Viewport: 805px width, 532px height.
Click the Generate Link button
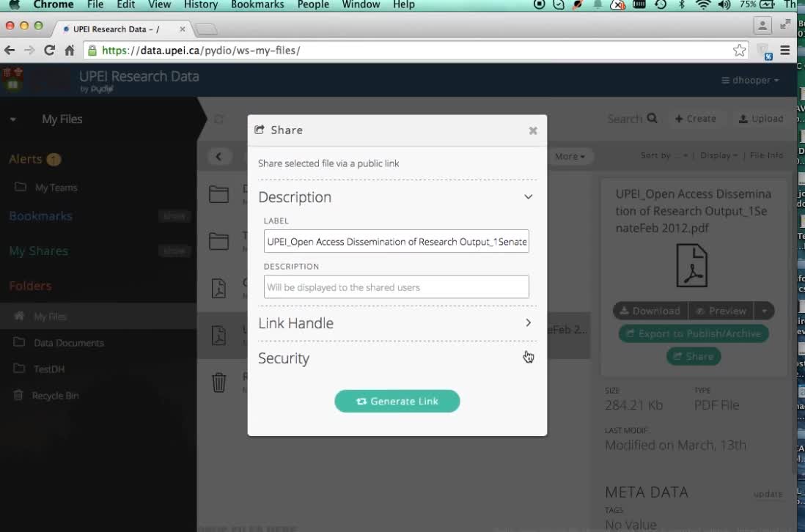(x=397, y=401)
